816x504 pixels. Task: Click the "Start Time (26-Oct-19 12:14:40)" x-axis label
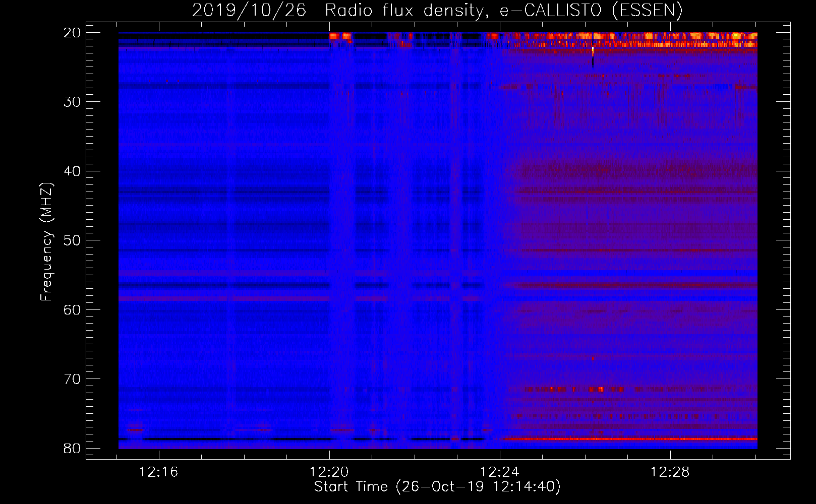[437, 487]
